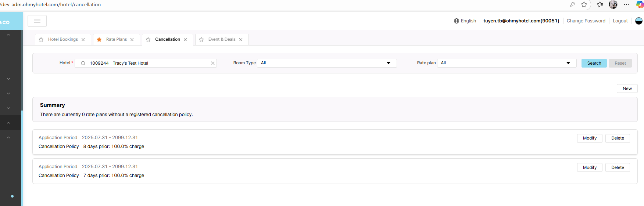Open the Copilot sidebar icon
The image size is (644, 206).
640,4
